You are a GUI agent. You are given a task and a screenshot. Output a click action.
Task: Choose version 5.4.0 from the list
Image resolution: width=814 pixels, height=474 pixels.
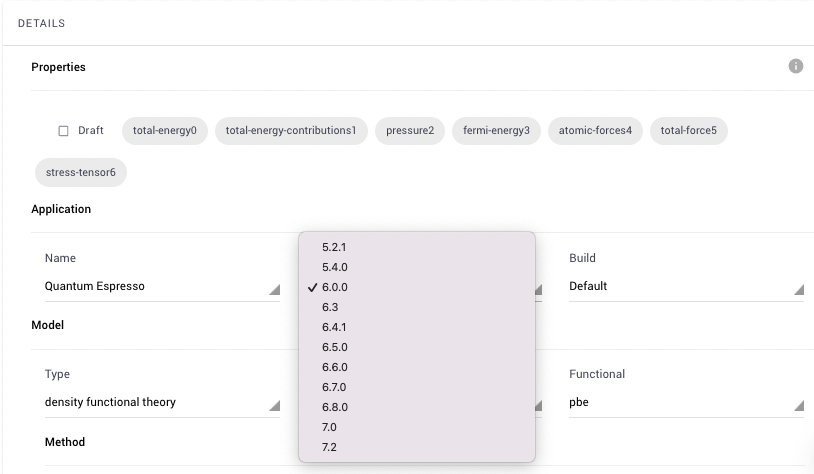pos(417,267)
